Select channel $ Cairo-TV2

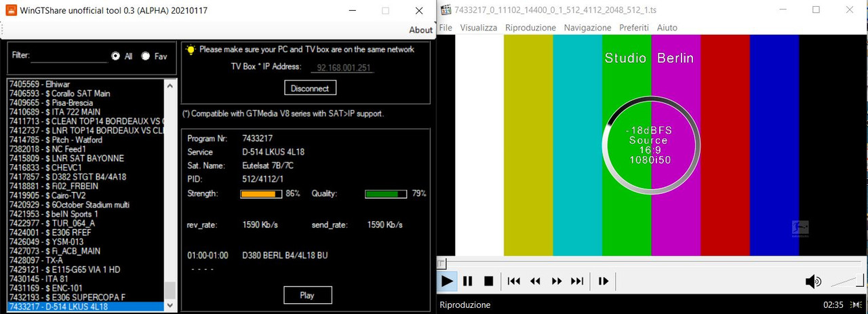[x=85, y=195]
